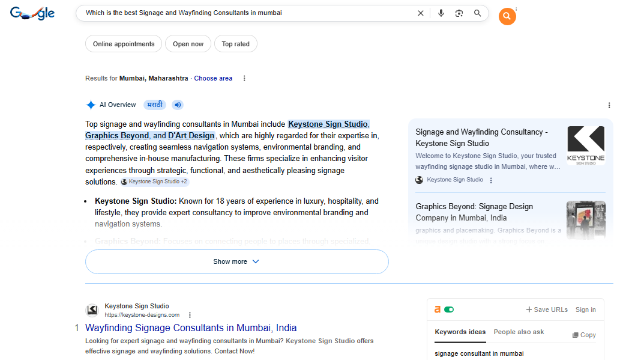Toggle the green extension switch
644x360 pixels.
point(449,310)
